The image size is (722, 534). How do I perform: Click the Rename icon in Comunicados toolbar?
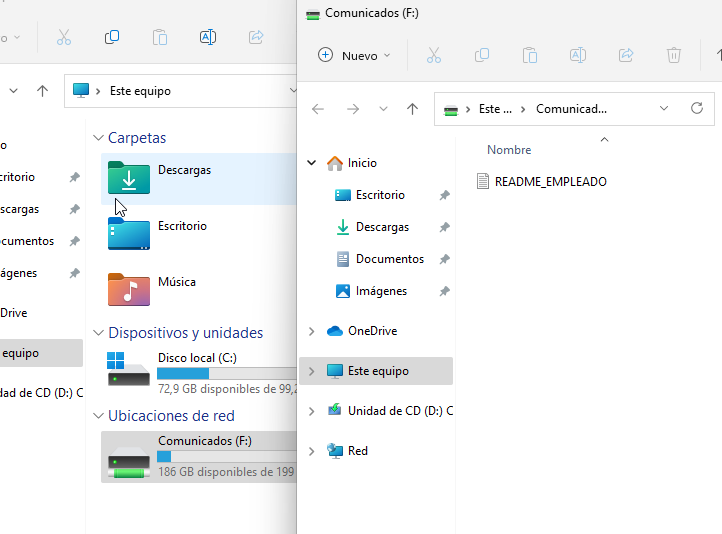tap(578, 56)
